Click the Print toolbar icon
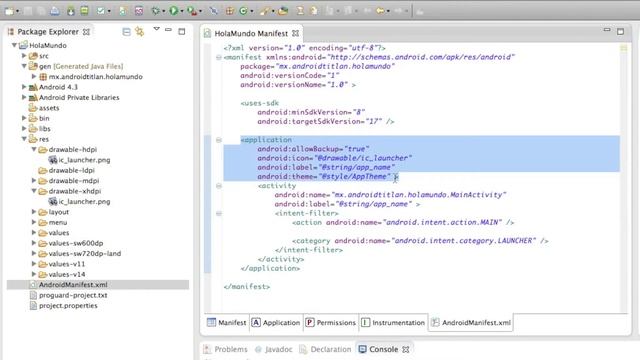 [55, 11]
